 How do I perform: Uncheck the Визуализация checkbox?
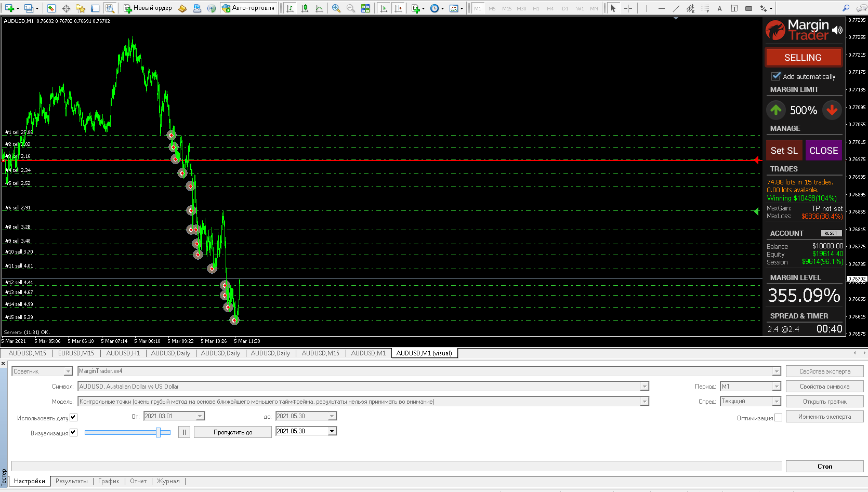(x=73, y=432)
